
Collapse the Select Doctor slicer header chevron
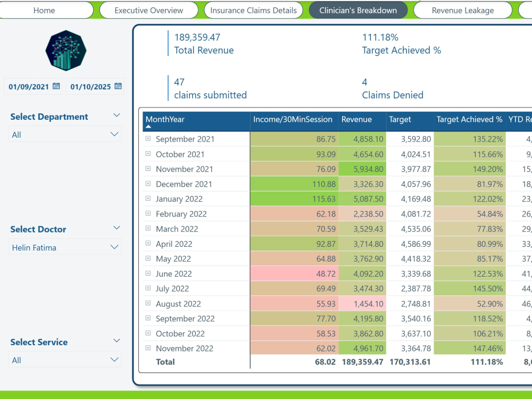click(x=117, y=228)
